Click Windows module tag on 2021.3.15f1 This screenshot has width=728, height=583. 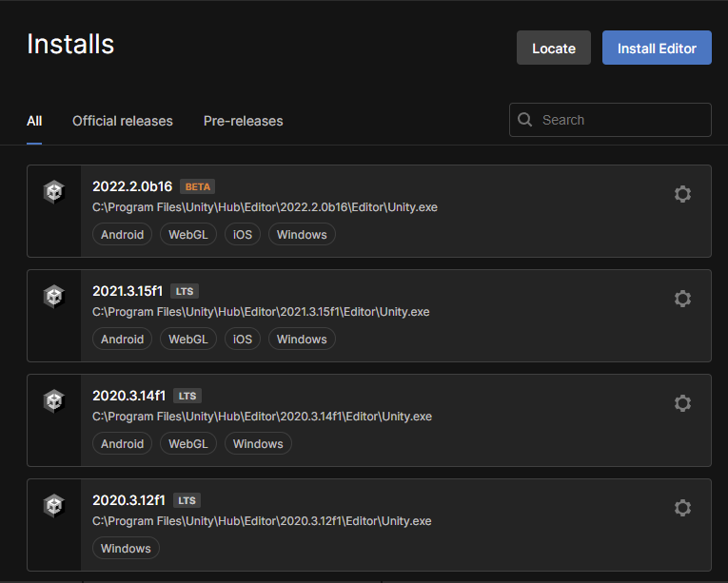tap(302, 340)
